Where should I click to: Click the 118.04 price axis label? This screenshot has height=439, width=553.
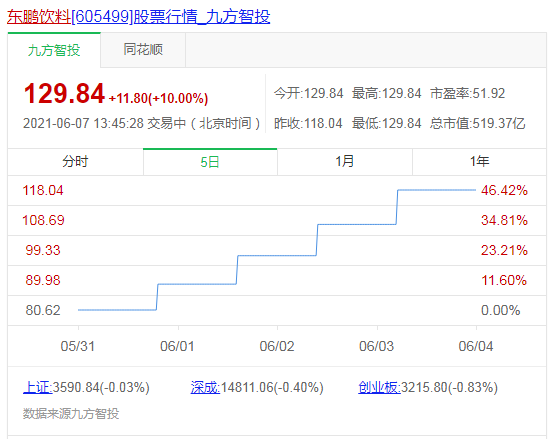pos(43,190)
